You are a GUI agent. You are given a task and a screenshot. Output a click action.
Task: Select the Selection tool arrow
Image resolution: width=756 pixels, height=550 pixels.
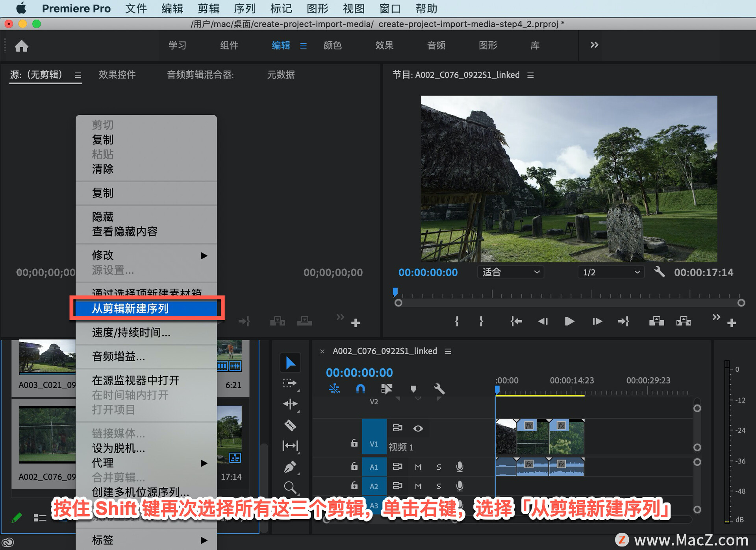[290, 363]
